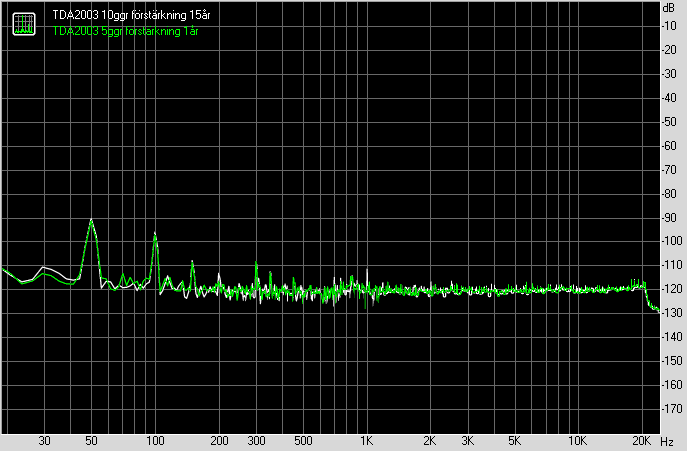Click the -160 dB axis label
This screenshot has height=451, width=687.
pos(671,384)
